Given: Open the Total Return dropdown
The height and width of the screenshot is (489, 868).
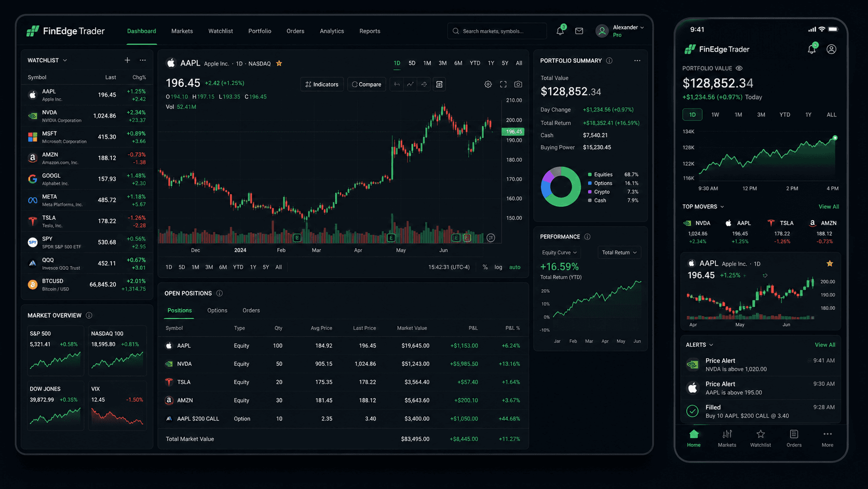Looking at the screenshot, I should coord(619,253).
